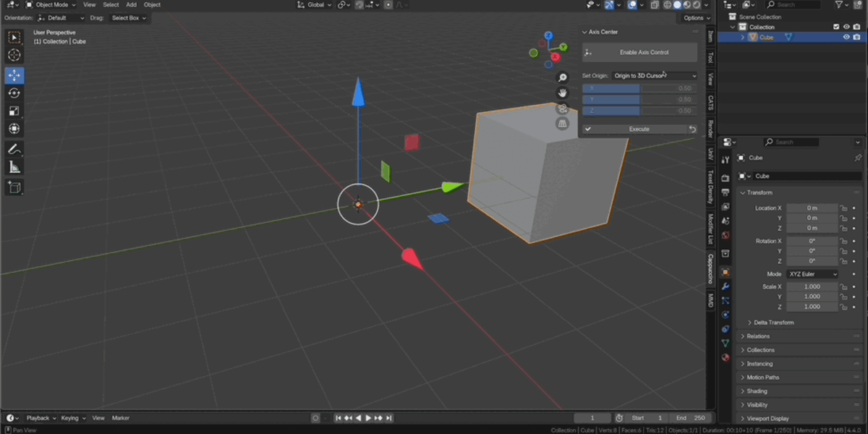Switch to the Cappuccino sidebar tab
This screenshot has width=868, height=434.
711,268
